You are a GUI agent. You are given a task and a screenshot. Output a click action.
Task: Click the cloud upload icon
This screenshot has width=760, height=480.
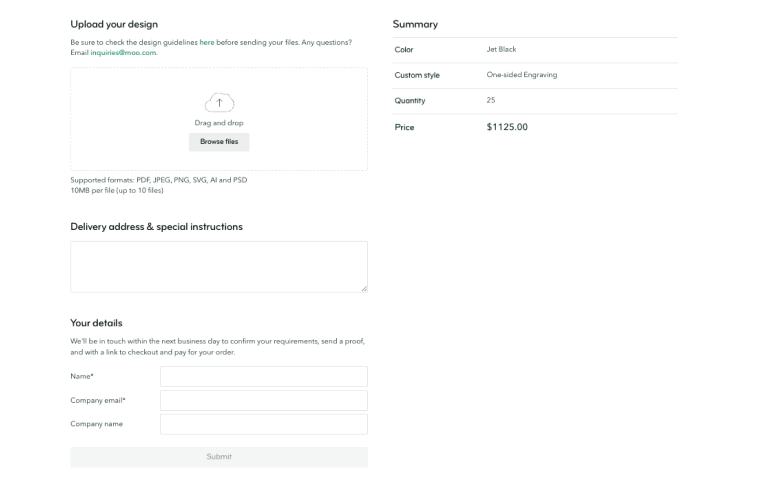(219, 102)
